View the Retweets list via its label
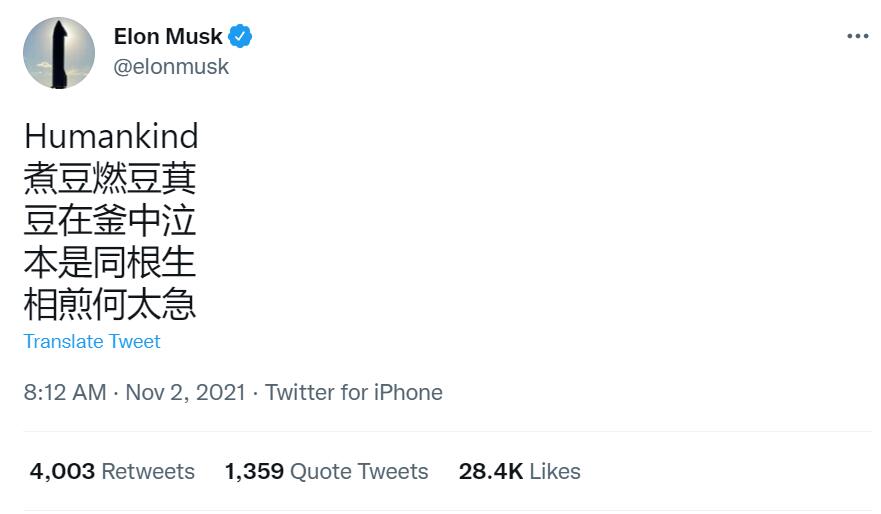This screenshot has width=881, height=514. coord(148,471)
